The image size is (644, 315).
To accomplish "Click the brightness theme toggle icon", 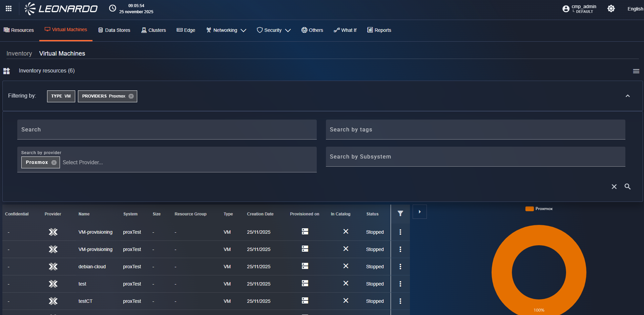I will pyautogui.click(x=611, y=9).
